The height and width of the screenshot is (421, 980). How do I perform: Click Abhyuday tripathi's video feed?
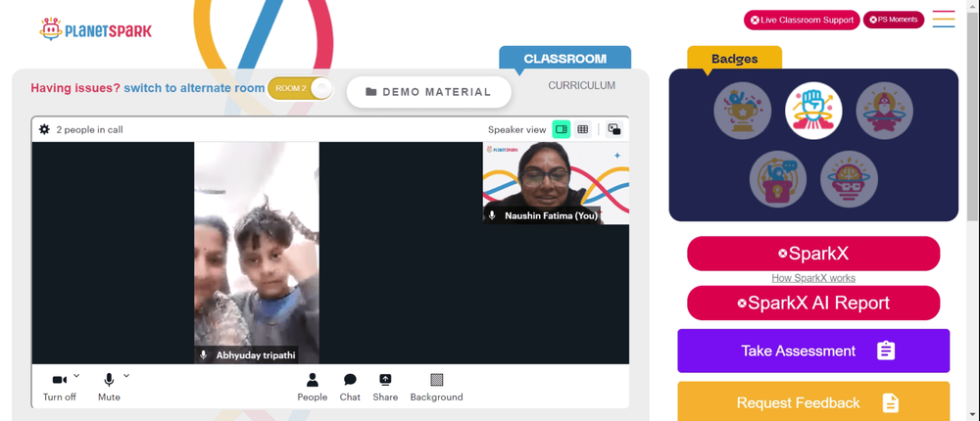256,253
